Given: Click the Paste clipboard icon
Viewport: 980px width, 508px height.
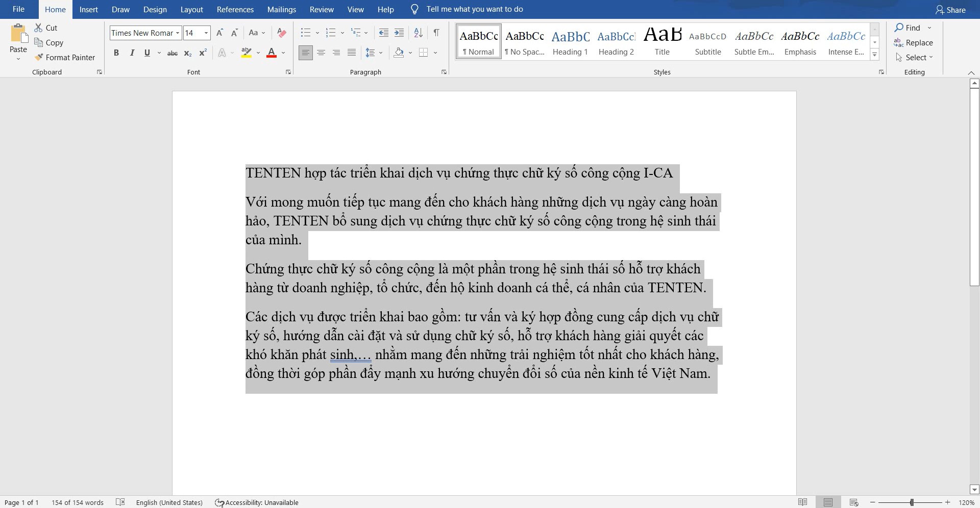Looking at the screenshot, I should (x=18, y=34).
